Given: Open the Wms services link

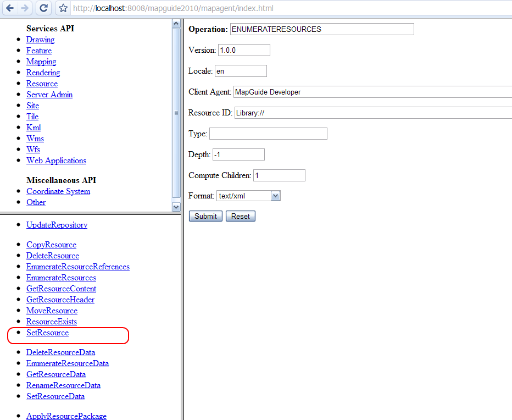Looking at the screenshot, I should pyautogui.click(x=35, y=138).
